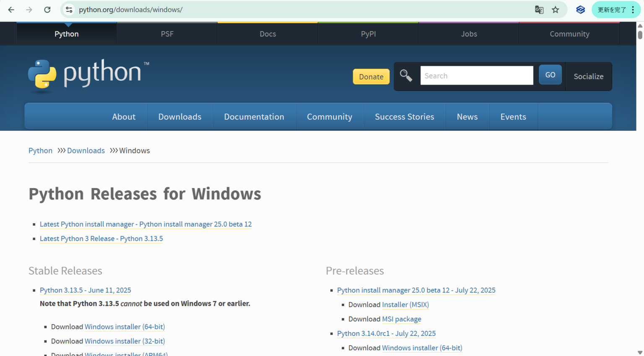Open the Docs top tab
Screen dimensions: 644x356
tap(267, 34)
